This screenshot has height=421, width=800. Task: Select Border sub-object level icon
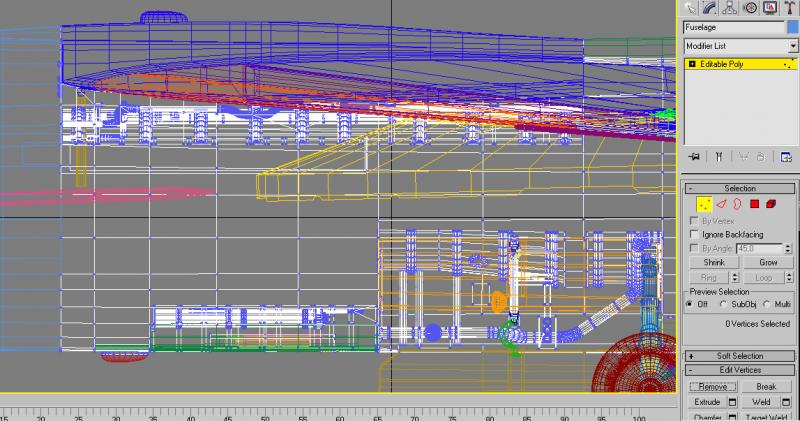pos(737,204)
